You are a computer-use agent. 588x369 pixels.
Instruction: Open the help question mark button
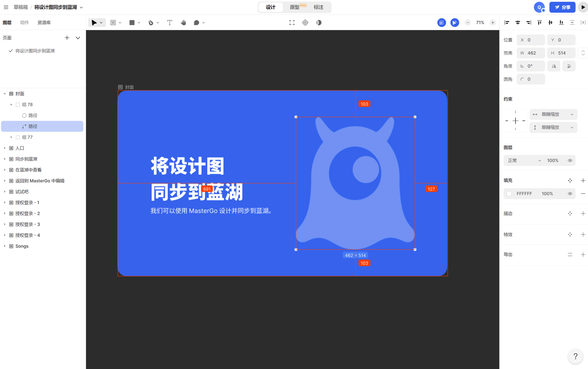coord(575,356)
